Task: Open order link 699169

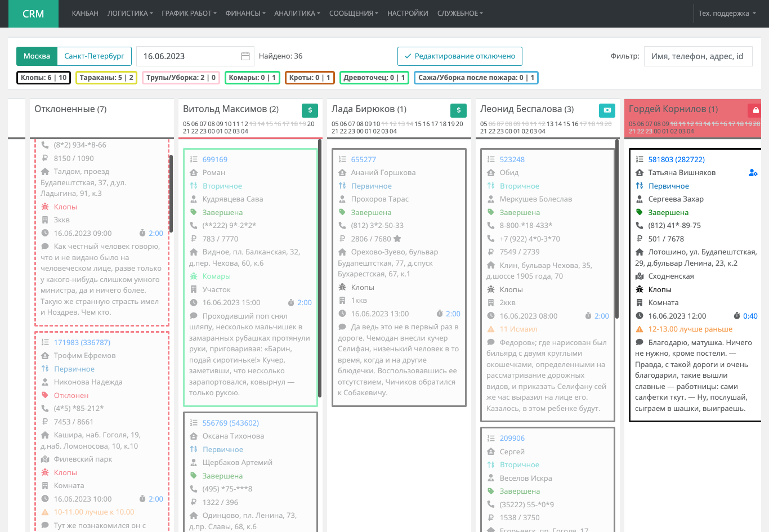Action: pos(215,160)
